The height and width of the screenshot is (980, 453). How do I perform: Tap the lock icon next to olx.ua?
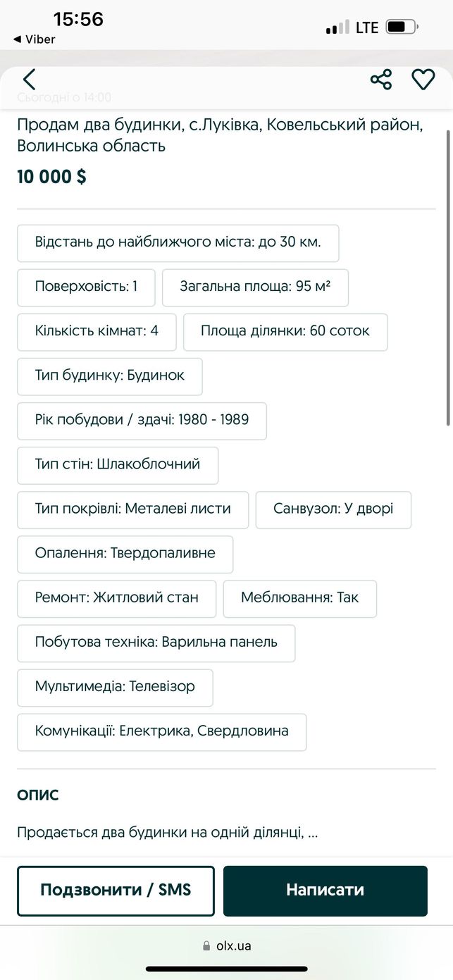pos(206,946)
